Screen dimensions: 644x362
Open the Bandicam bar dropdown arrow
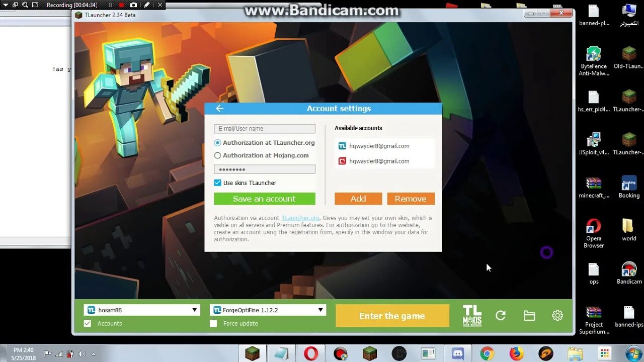(x=5, y=5)
